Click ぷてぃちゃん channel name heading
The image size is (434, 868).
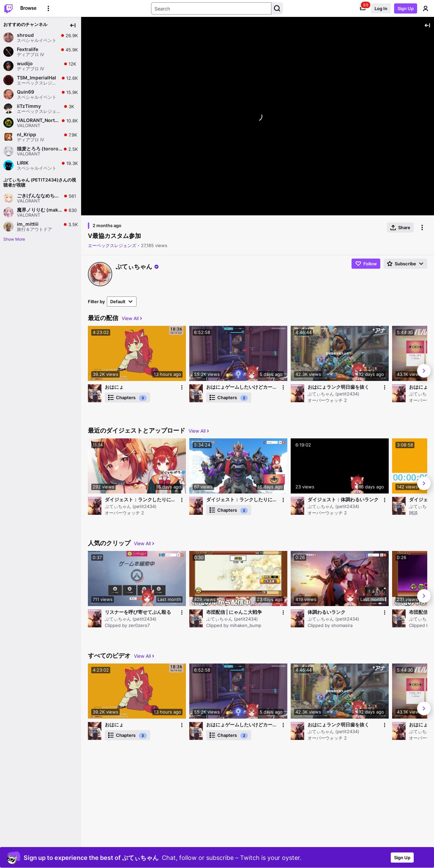(134, 267)
